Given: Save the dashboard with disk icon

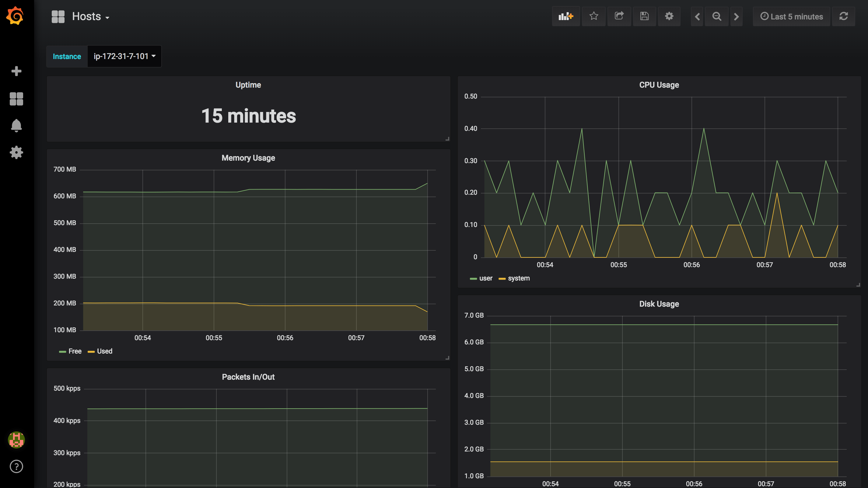Looking at the screenshot, I should click(644, 16).
